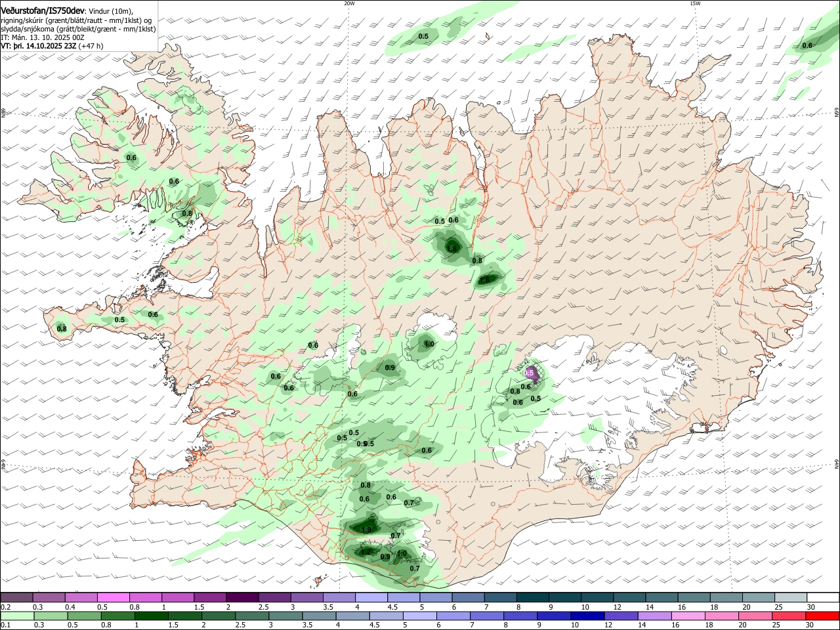This screenshot has width=840, height=630.
Task: Pick the rain-row blue swatch between 7 and 8
Action: click(487, 616)
